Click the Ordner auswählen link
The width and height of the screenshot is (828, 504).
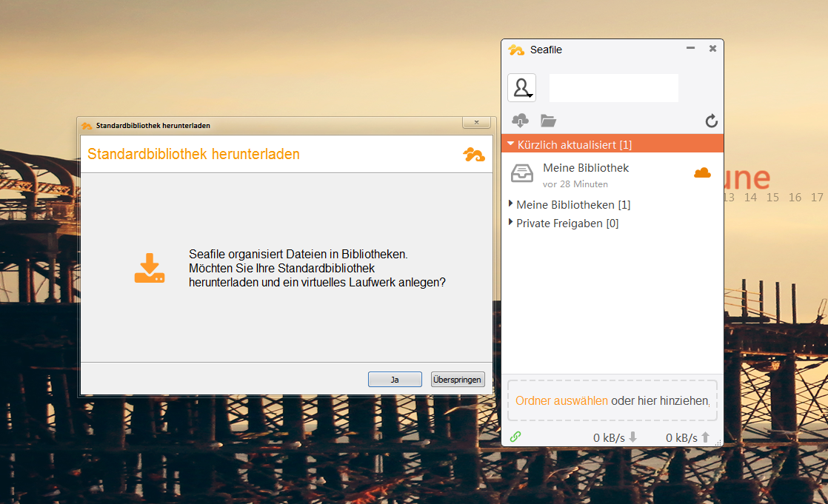561,400
